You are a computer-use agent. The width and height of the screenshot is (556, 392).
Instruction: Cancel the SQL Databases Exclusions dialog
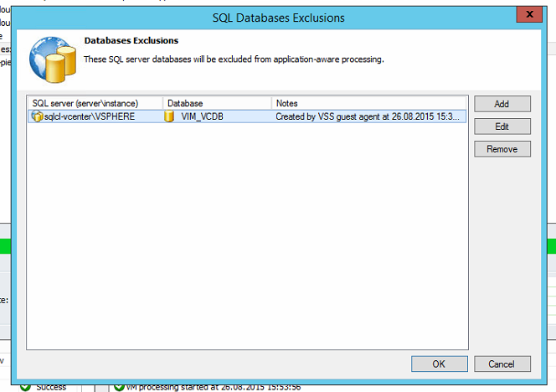pyautogui.click(x=502, y=364)
